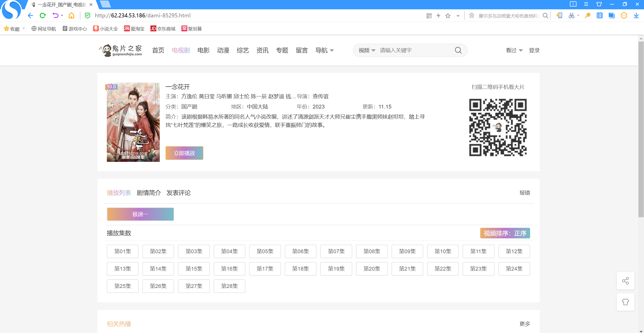Click the floating shirt skin icon
This screenshot has height=333, width=644.
tap(625, 302)
